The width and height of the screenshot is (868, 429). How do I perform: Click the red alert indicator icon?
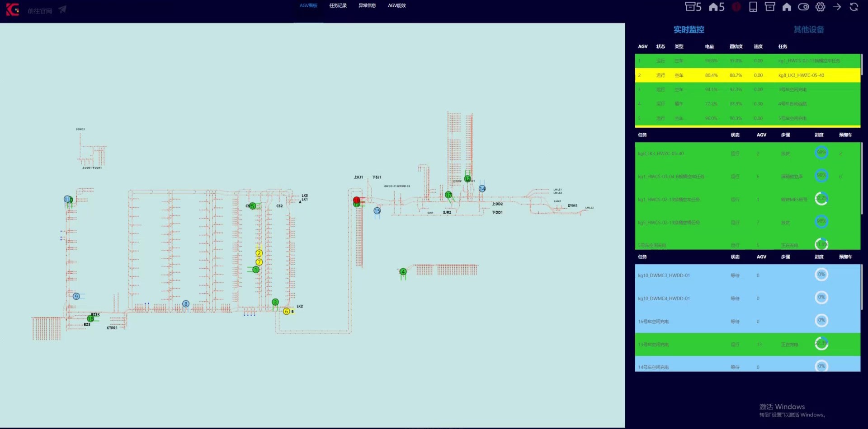(736, 7)
